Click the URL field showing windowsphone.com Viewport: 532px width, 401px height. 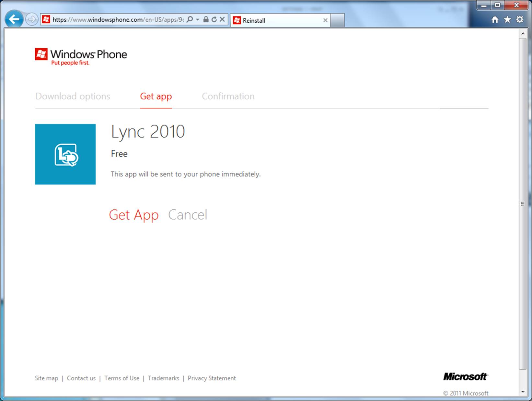coord(118,19)
